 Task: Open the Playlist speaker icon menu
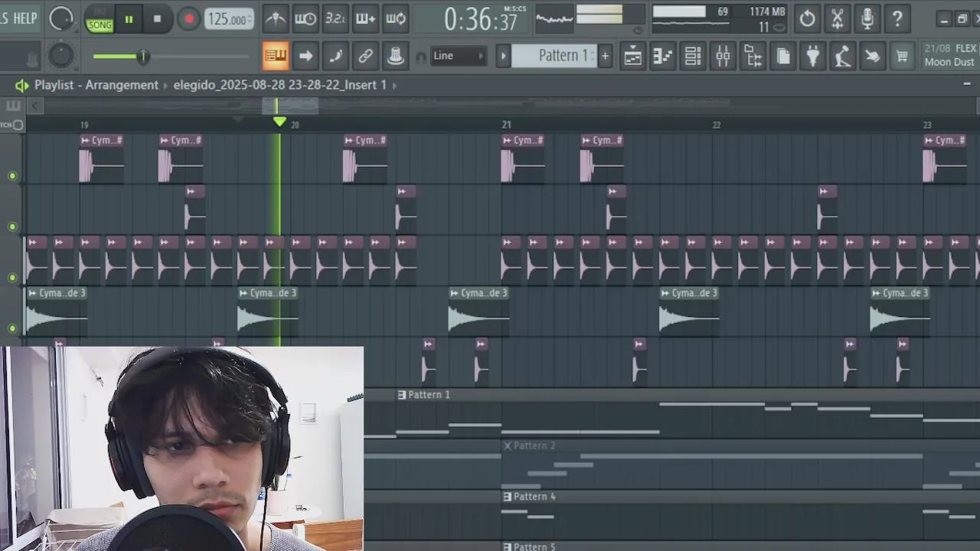tap(21, 85)
